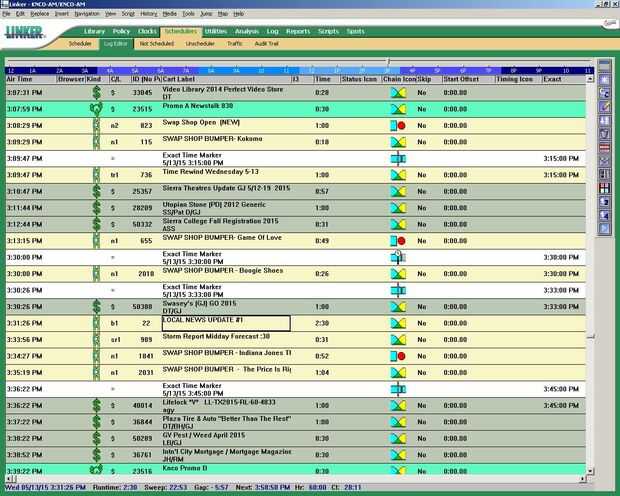Click the vertical scrollbar up arrow

[x=590, y=80]
